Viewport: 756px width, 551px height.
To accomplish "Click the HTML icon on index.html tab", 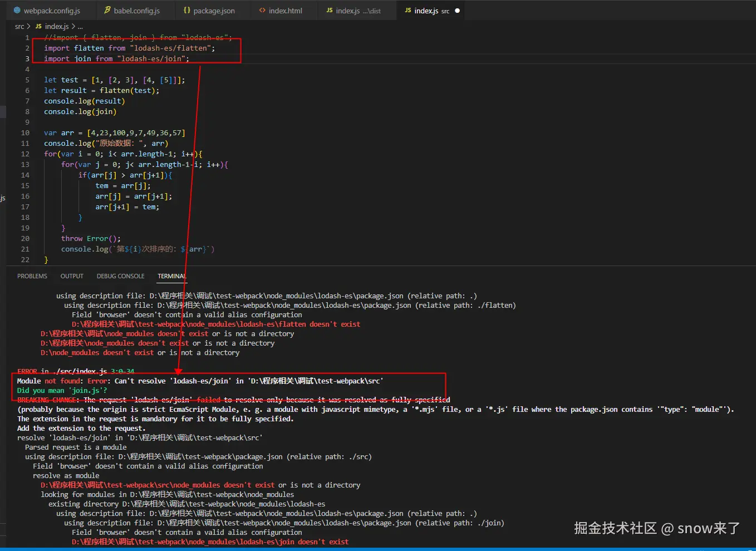I will pos(262,11).
